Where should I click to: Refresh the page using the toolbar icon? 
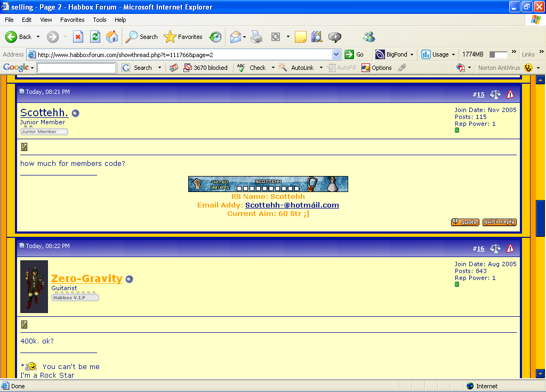click(x=95, y=37)
